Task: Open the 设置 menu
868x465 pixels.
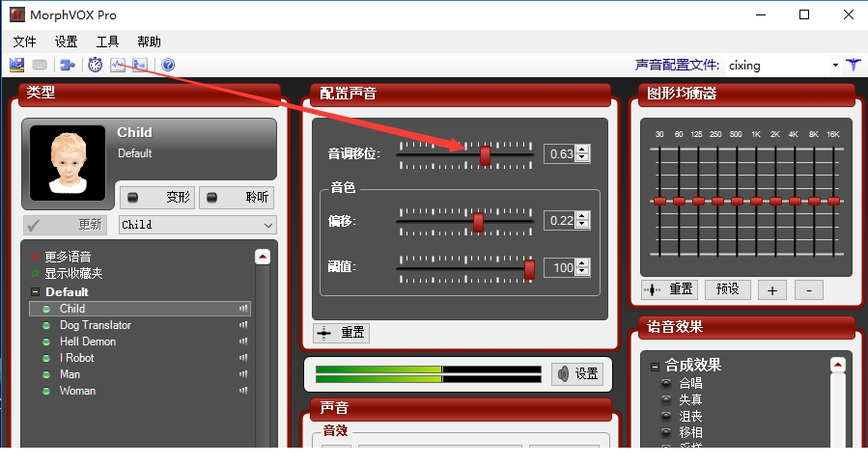Action: click(x=67, y=42)
